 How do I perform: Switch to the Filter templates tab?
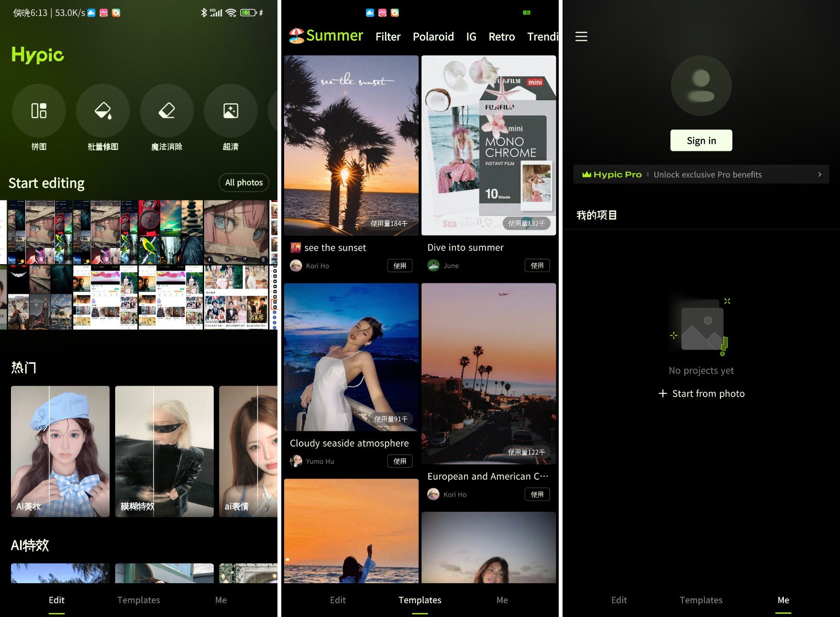pyautogui.click(x=388, y=37)
